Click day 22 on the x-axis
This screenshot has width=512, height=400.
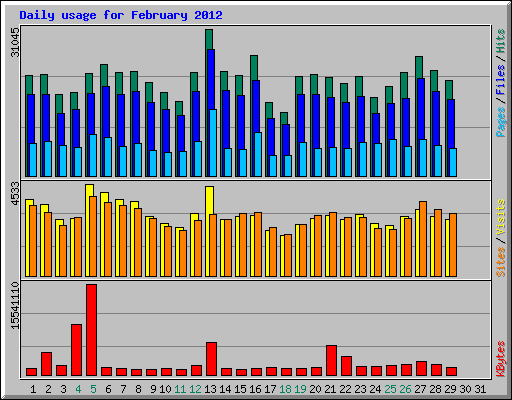tap(345, 389)
